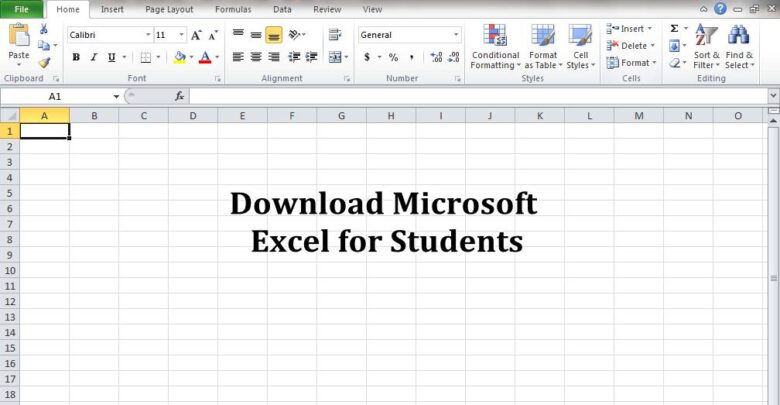780x405 pixels.
Task: Open Conditional Formatting menu
Action: tap(495, 47)
